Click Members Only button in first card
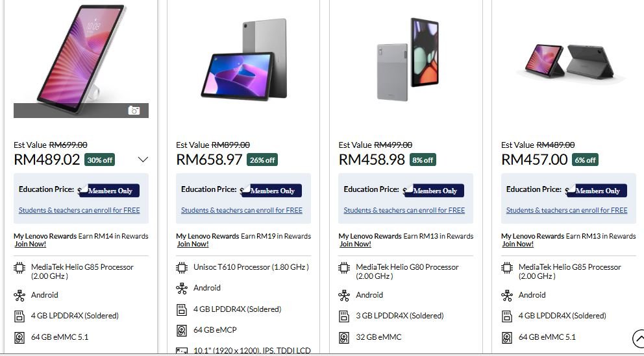644x356 pixels. click(x=109, y=191)
